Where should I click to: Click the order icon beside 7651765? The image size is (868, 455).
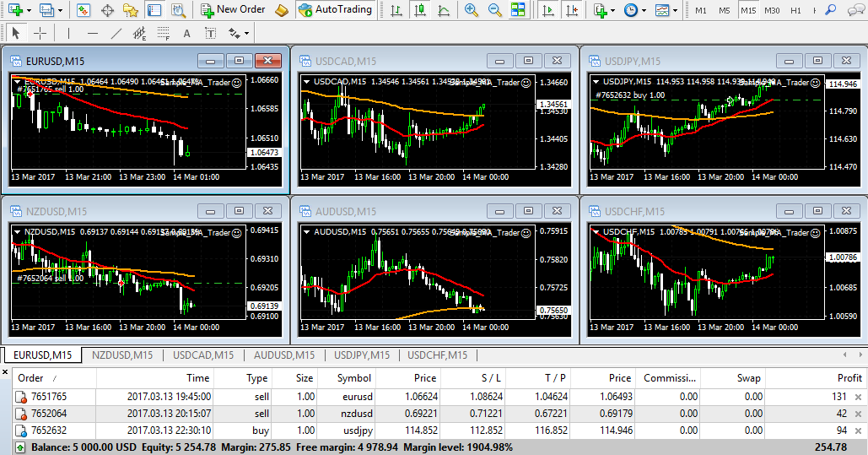[21, 397]
